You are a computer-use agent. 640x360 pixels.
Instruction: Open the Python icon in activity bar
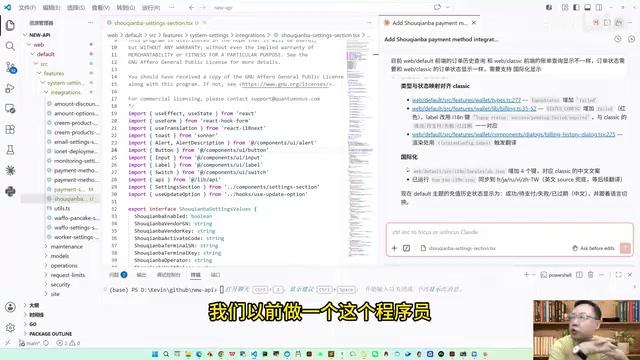[x=10, y=191]
